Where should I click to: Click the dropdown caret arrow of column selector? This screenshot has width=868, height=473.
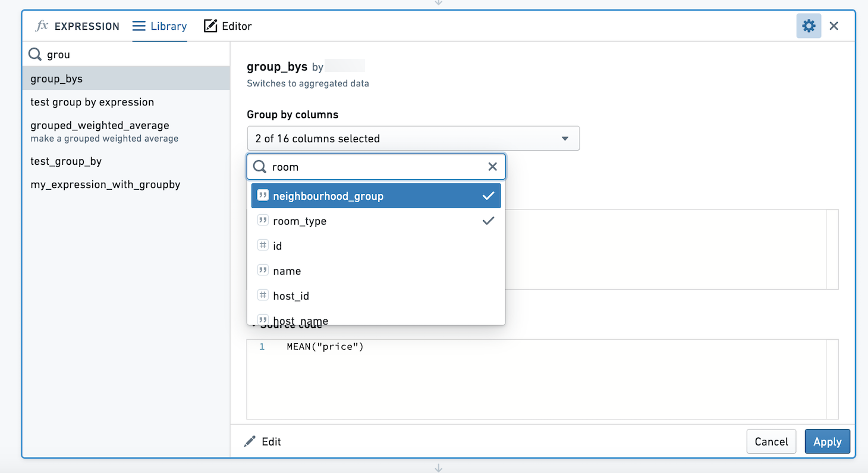coord(565,139)
